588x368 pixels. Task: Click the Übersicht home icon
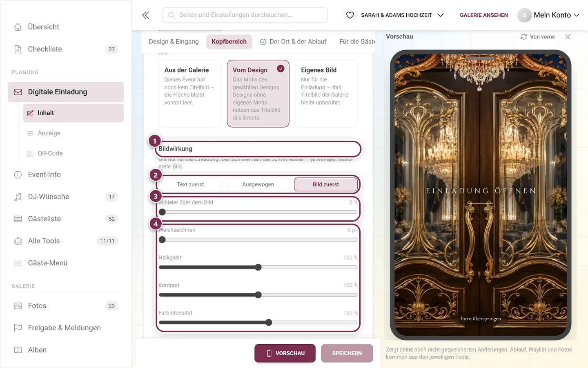(18, 27)
